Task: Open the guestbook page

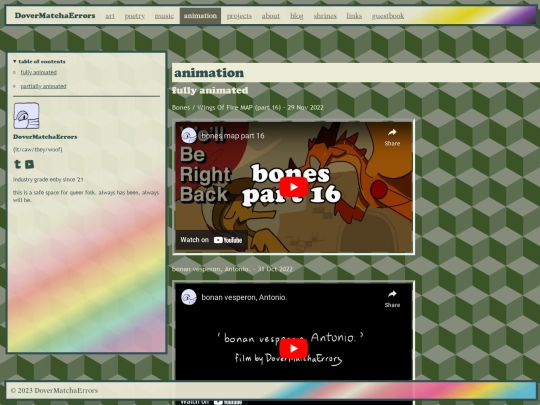Action: [x=388, y=16]
